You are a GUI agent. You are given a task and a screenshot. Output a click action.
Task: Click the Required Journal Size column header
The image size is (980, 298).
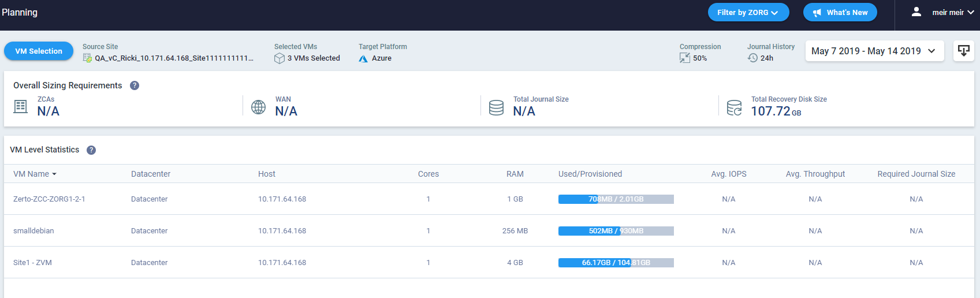tap(916, 174)
